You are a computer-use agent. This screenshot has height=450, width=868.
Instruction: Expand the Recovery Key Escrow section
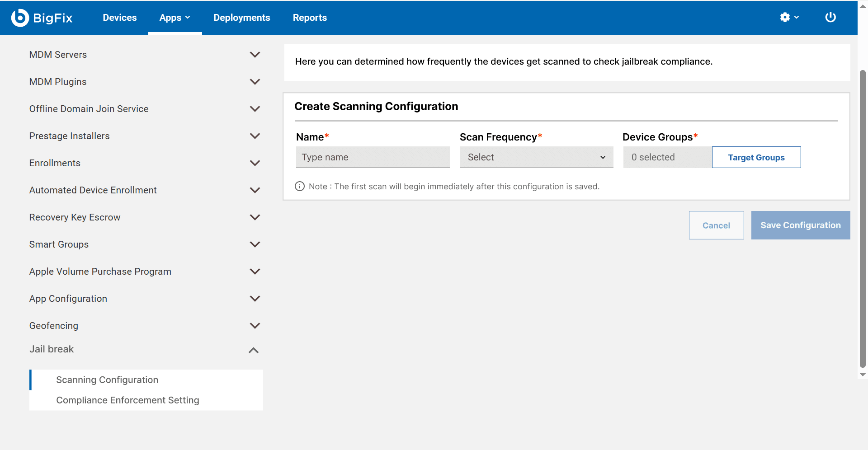pos(146,217)
